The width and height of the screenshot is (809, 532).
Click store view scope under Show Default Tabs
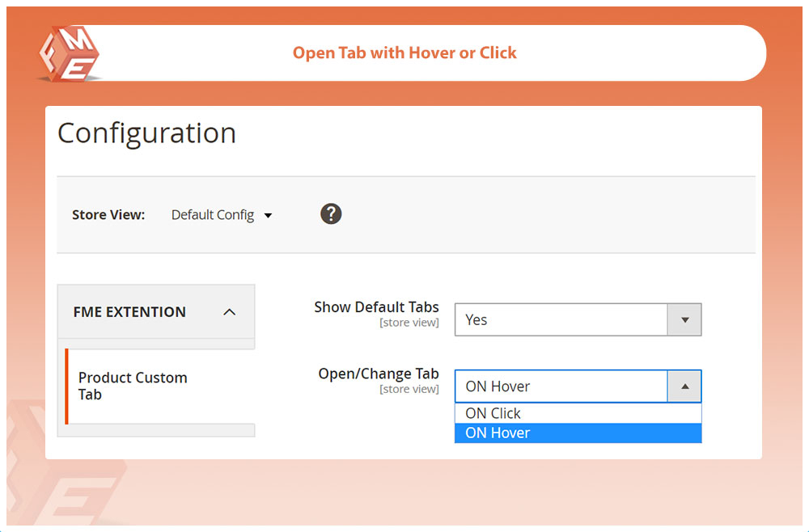[x=409, y=323]
